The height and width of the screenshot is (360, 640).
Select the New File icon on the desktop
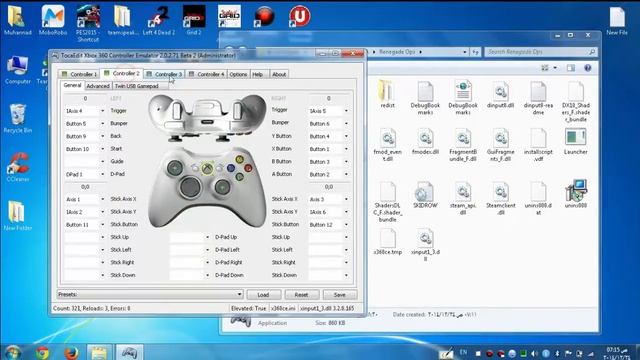click(x=617, y=20)
